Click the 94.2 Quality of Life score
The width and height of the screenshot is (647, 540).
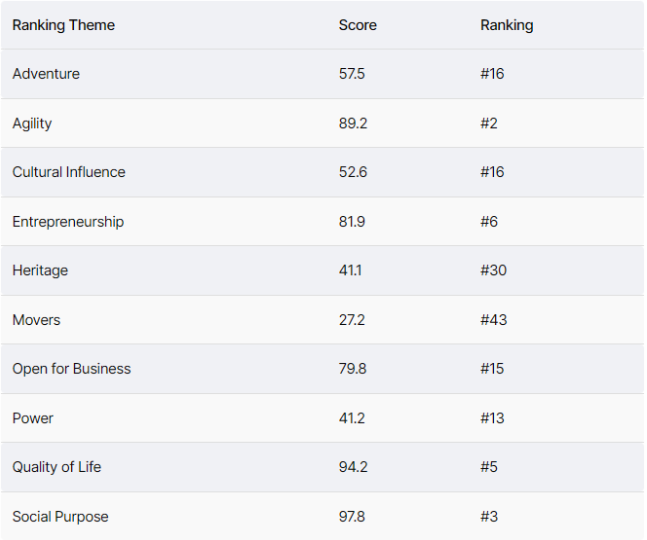[353, 467]
